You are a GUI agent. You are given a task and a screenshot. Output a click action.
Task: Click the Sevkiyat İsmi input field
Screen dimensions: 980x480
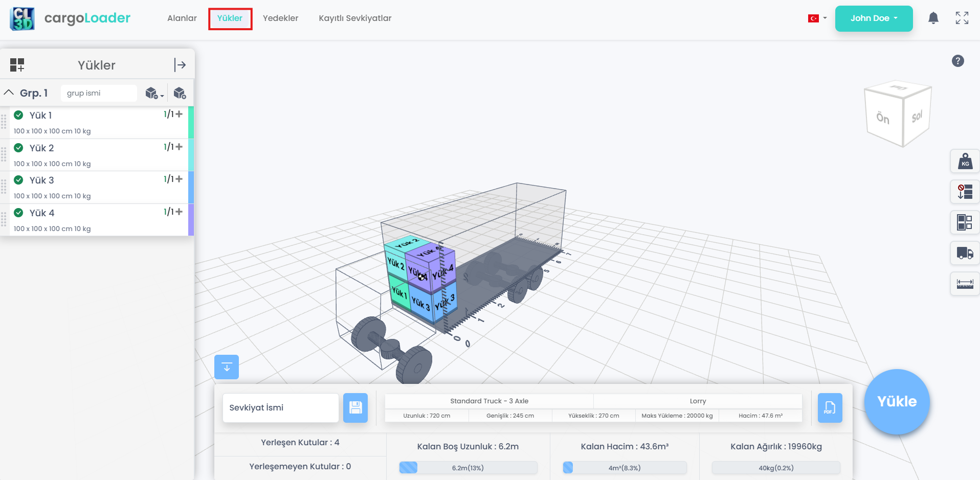(x=280, y=408)
